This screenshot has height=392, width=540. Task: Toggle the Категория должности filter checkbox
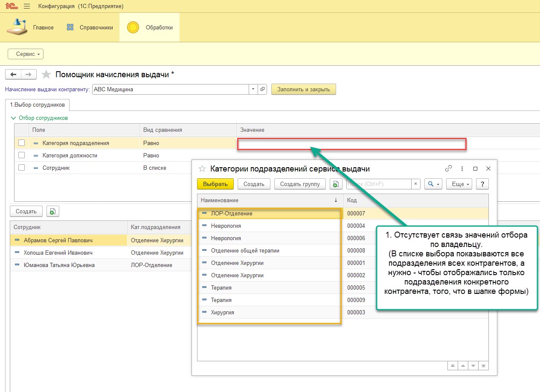pyautogui.click(x=21, y=155)
